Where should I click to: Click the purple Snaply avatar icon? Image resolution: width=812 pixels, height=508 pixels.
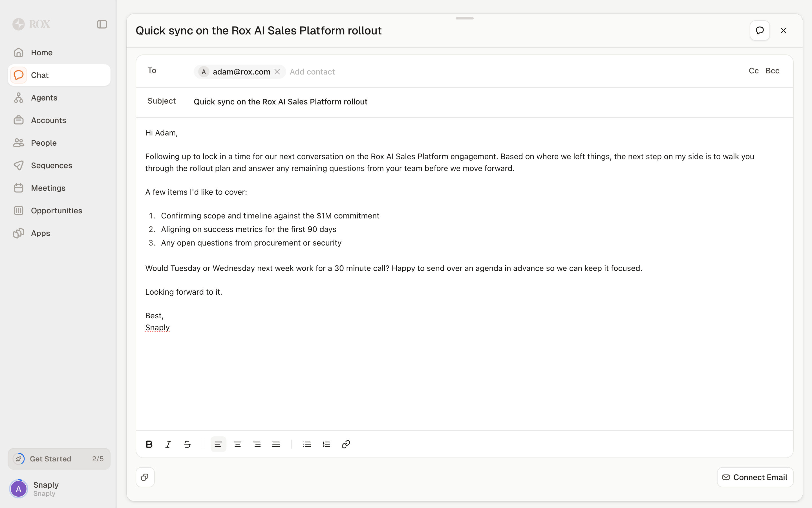[19, 489]
